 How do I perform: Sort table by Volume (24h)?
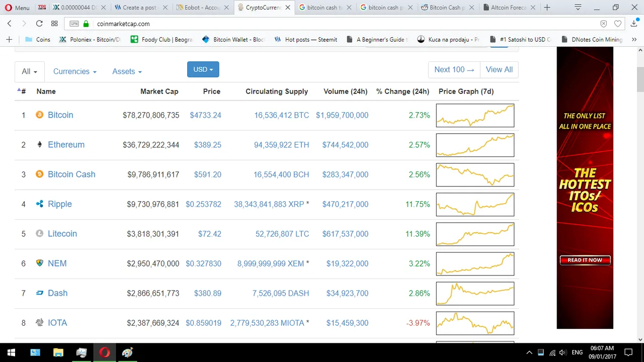[346, 91]
